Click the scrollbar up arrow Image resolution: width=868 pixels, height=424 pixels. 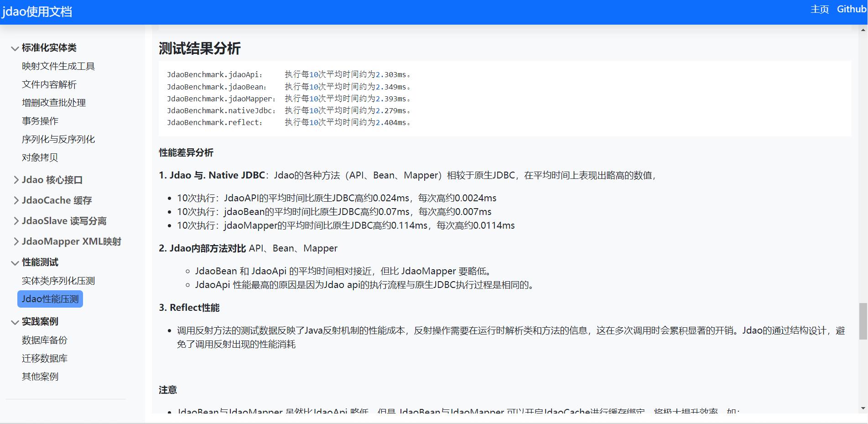tap(863, 30)
